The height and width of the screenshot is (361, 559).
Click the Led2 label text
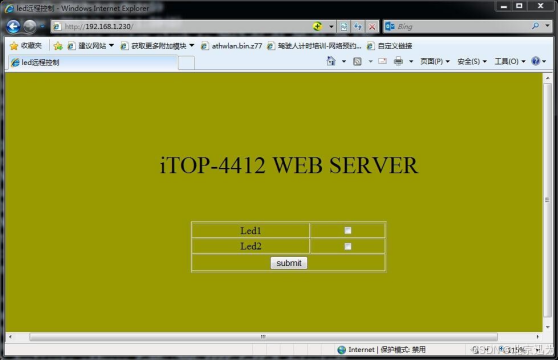click(x=251, y=246)
